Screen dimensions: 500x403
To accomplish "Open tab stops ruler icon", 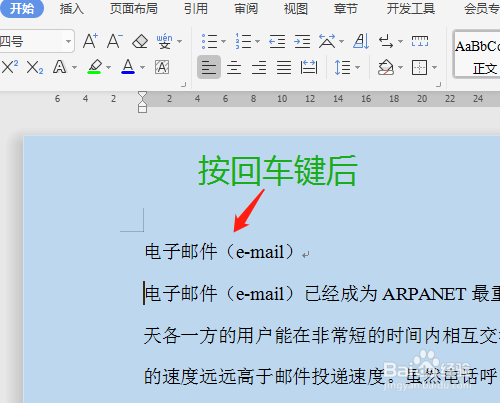I will click(420, 41).
